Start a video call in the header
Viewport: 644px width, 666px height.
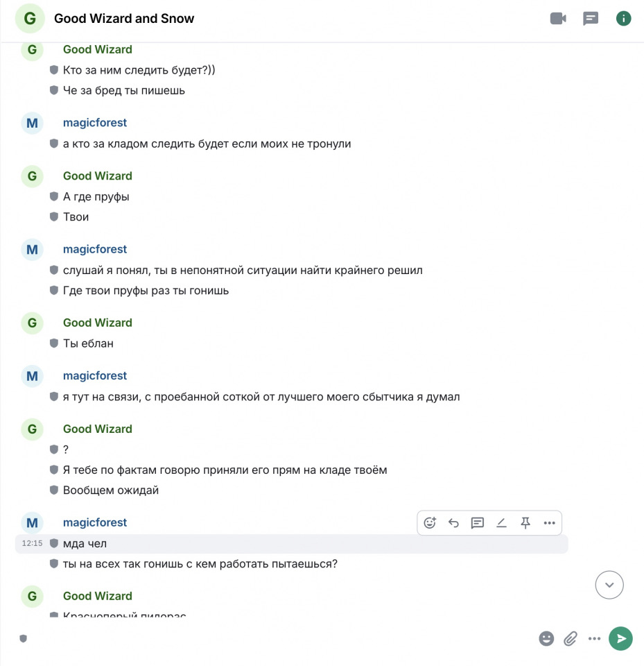pos(558,18)
